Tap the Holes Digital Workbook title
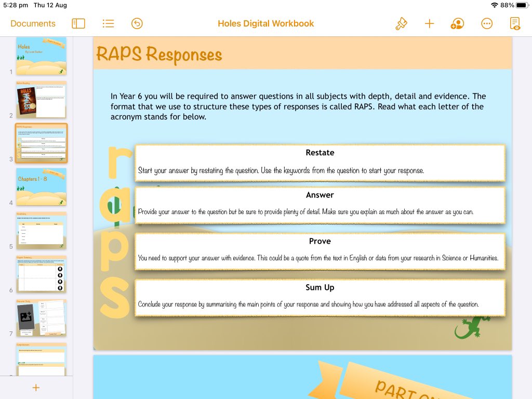 point(265,23)
